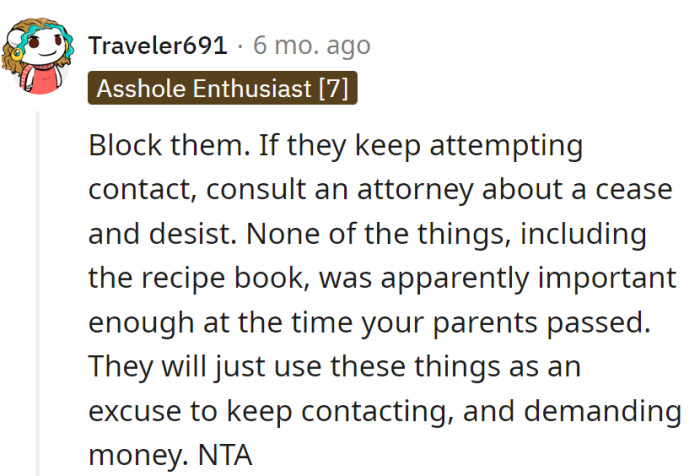Select the 'Asshole Enthusiast [7]' flair badge
Image resolution: width=700 pixels, height=476 pixels.
coord(222,88)
